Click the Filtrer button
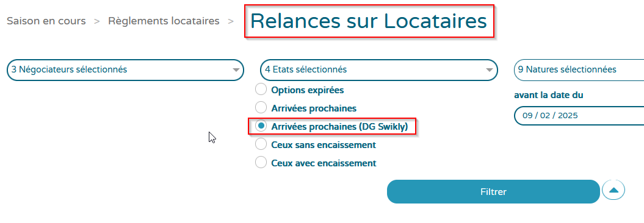The image size is (644, 223). pos(493,191)
